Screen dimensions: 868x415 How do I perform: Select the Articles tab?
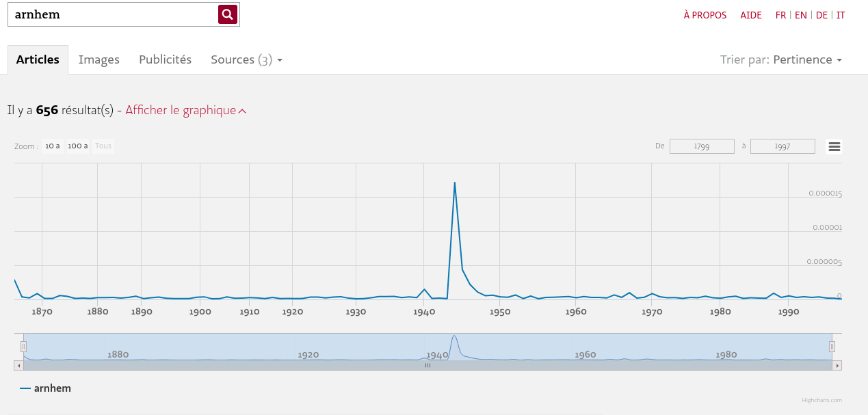click(x=38, y=59)
